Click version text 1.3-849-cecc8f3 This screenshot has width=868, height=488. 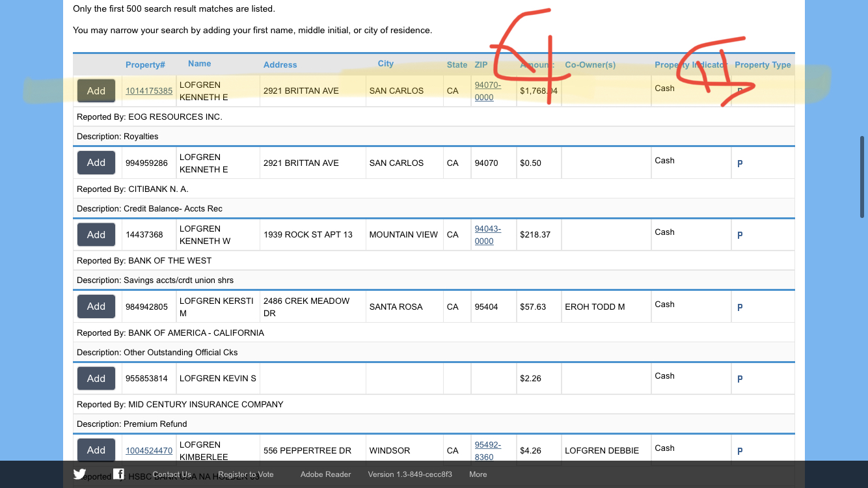coord(410,474)
